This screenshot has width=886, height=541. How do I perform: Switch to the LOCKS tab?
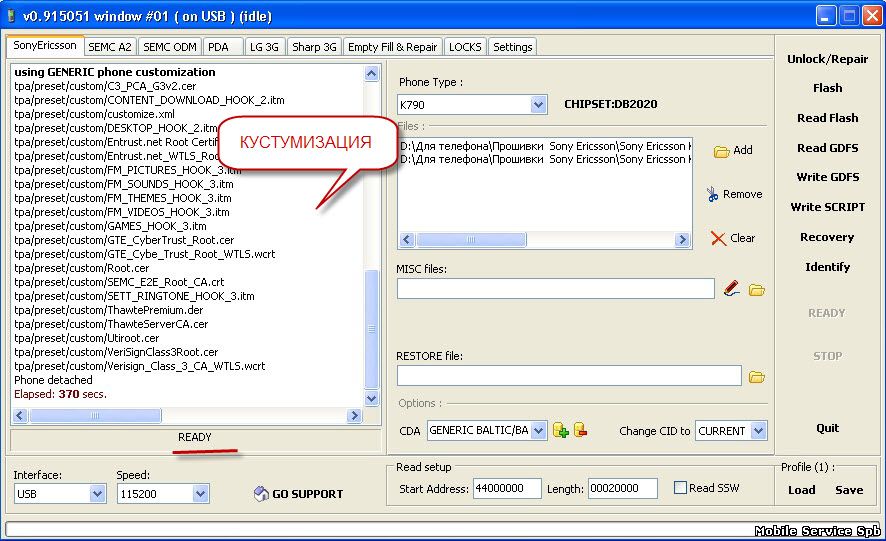(x=465, y=47)
